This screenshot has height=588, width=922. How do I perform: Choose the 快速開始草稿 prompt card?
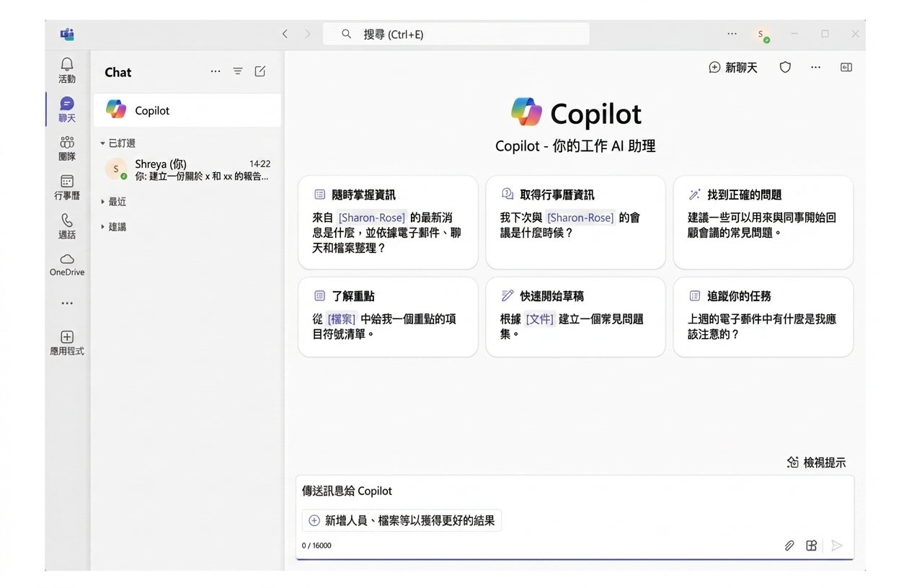[x=575, y=317]
